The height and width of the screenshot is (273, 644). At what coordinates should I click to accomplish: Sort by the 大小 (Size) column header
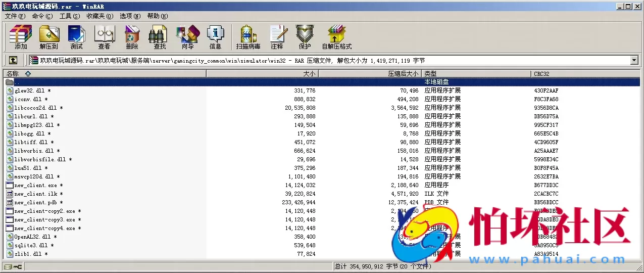point(263,73)
